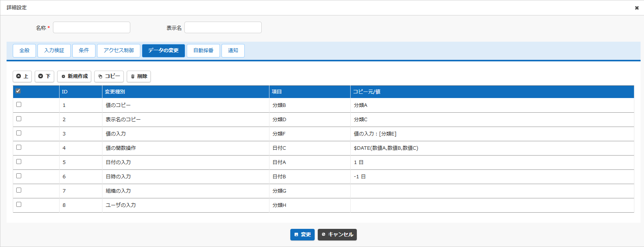Click the 値の入力 : [分類E] cell
Viewport: 644px width, 247px height.
point(492,134)
